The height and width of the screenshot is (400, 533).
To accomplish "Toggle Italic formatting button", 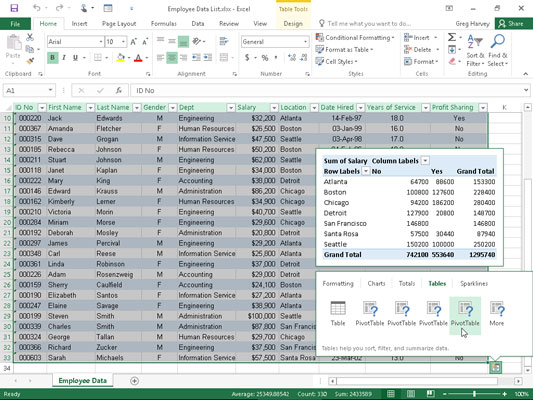I will [64, 57].
